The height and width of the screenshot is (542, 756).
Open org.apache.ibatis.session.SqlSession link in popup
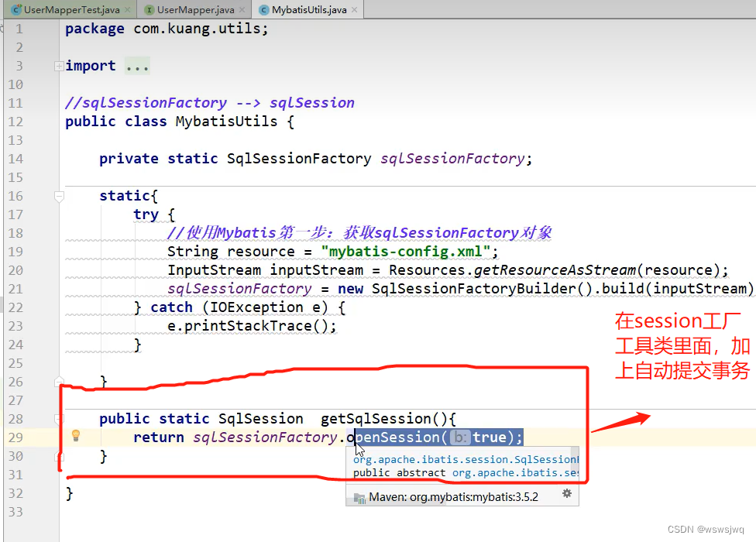(x=466, y=460)
